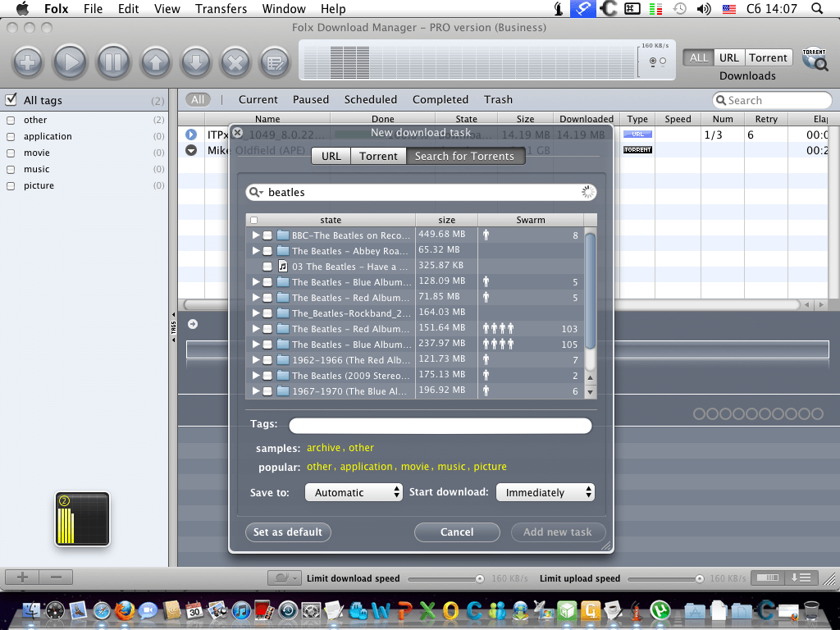
Task: Expand The Beatles - Abbey Roa... folder
Action: pos(256,250)
